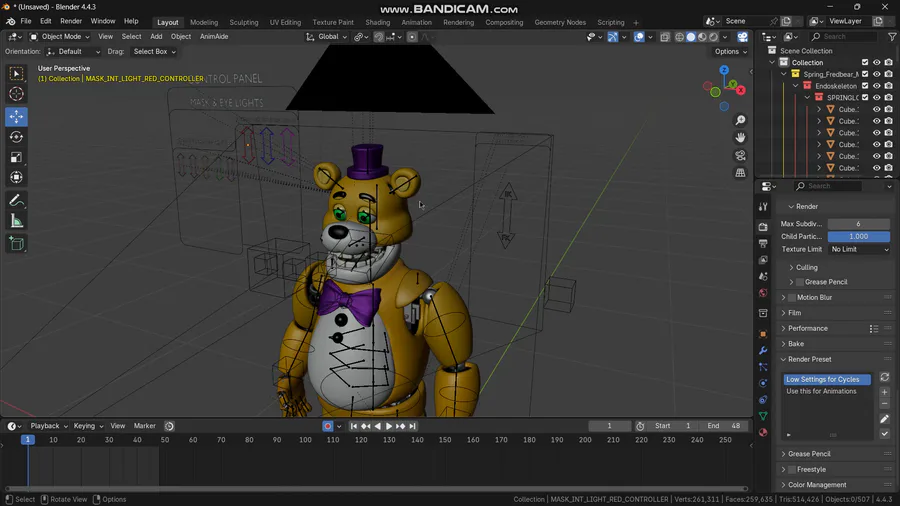The width and height of the screenshot is (900, 506).
Task: Play the animation forward
Action: click(389, 426)
